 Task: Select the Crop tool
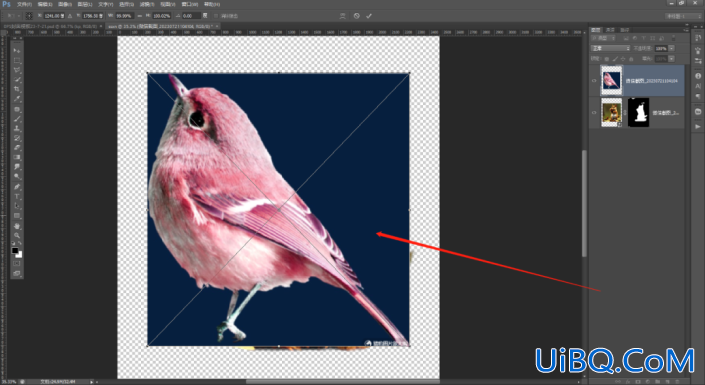[17, 89]
